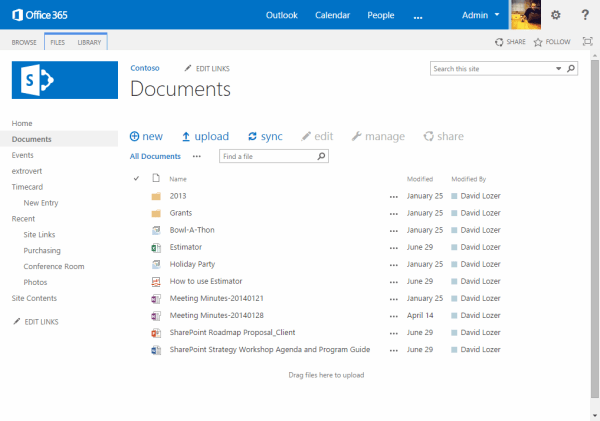Sort by the Type column icon

pos(156,178)
